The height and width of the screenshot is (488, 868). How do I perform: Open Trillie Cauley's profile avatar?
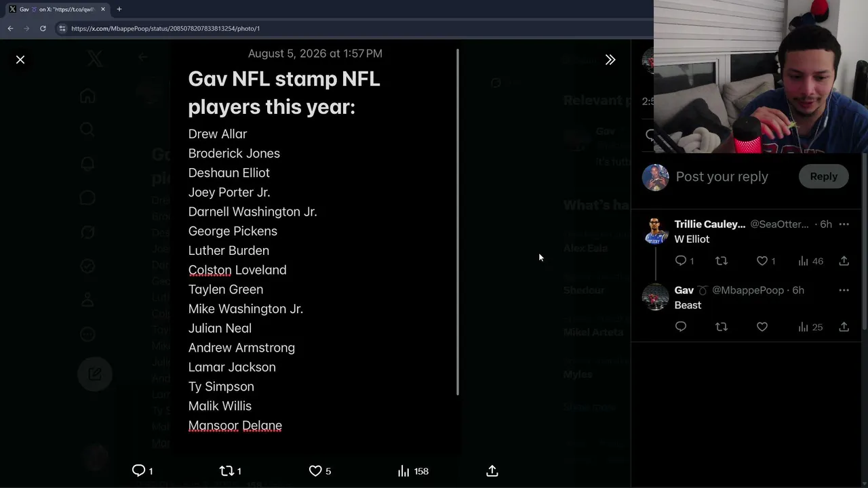coord(655,231)
